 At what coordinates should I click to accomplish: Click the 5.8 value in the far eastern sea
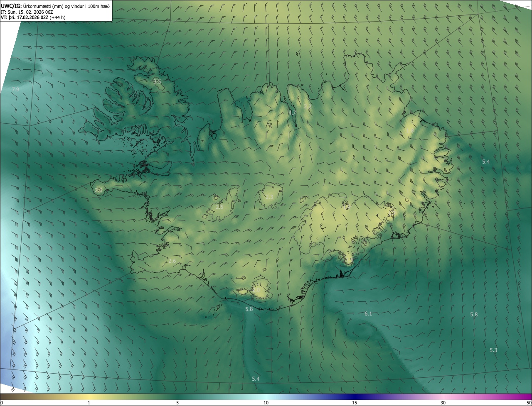click(474, 315)
